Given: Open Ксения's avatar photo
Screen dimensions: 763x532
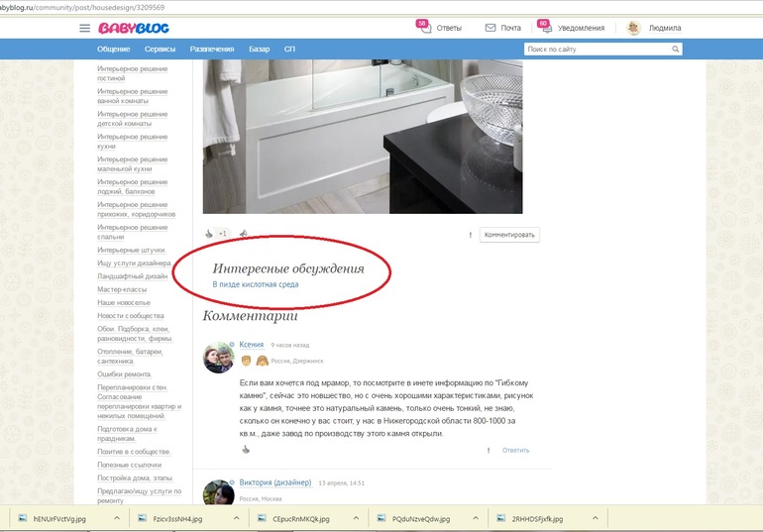Looking at the screenshot, I should [x=218, y=357].
